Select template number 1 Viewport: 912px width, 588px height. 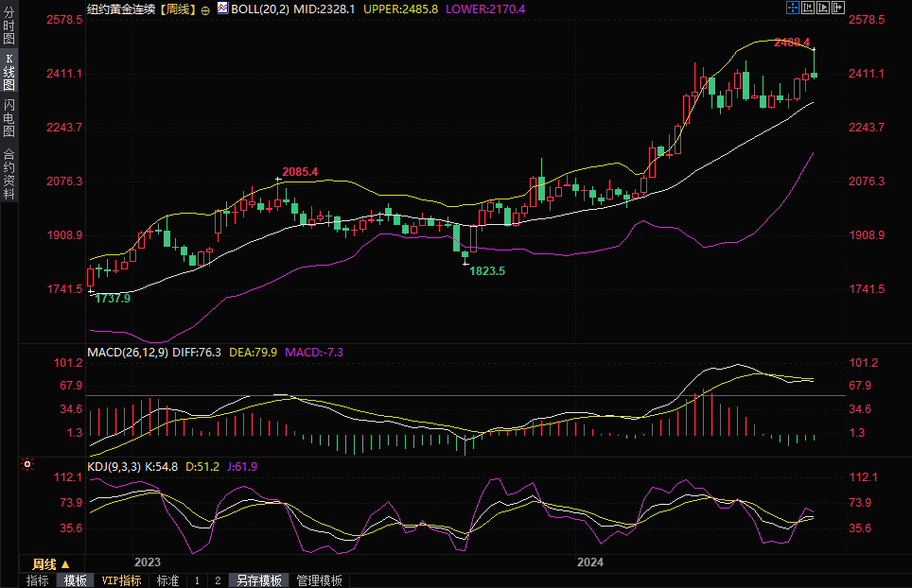[x=197, y=580]
